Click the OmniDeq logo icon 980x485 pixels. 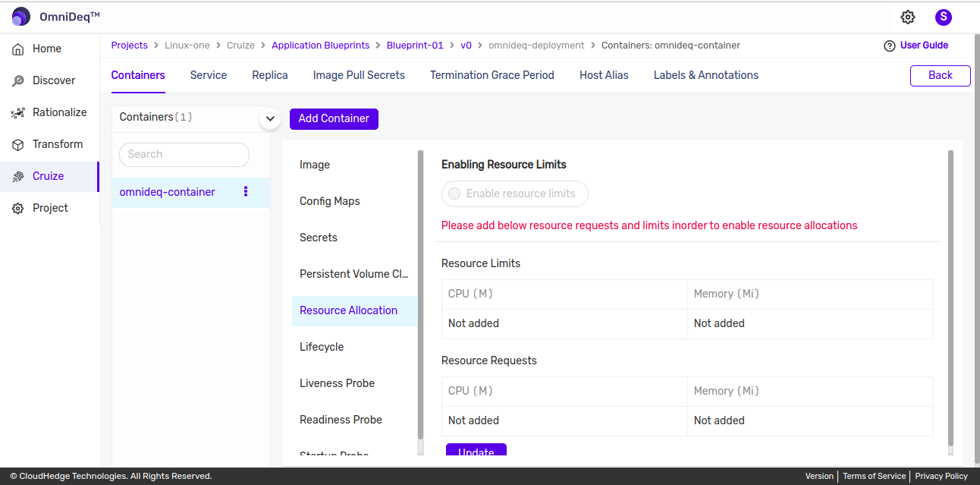click(21, 17)
